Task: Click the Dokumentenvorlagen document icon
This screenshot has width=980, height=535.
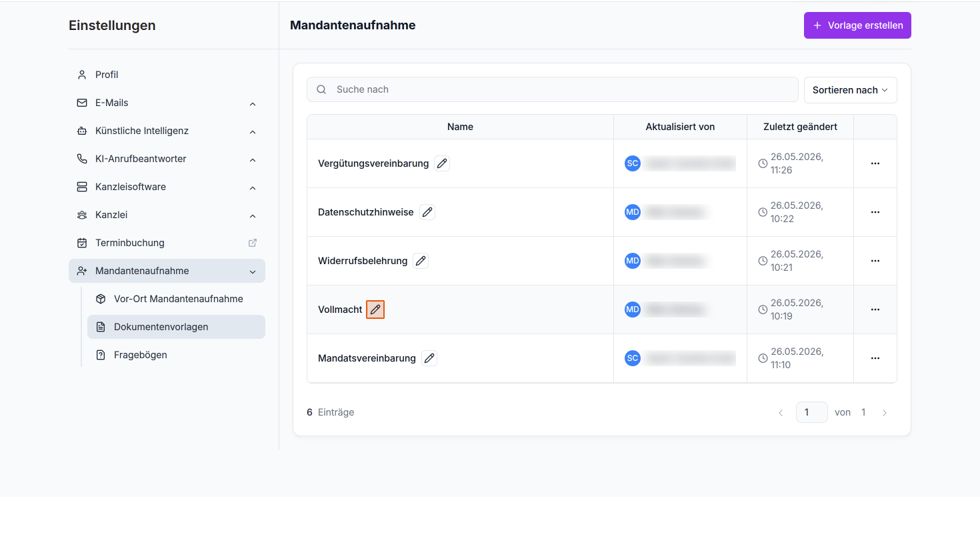Action: [101, 327]
